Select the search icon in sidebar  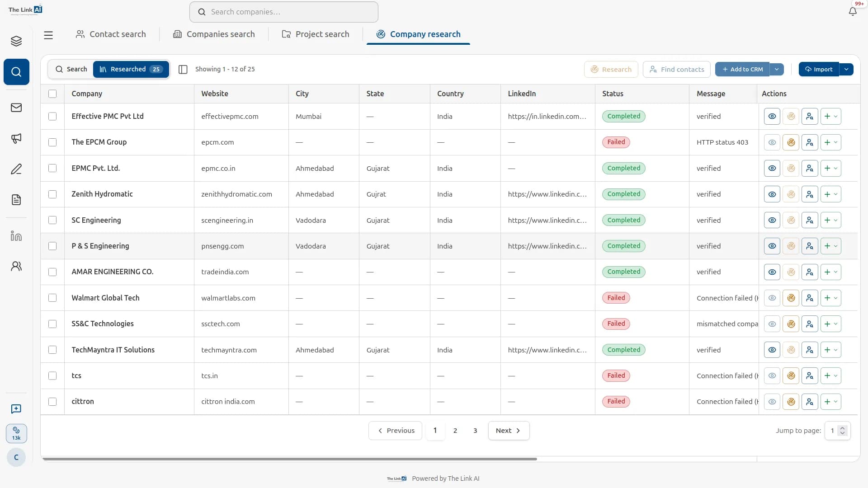coord(16,72)
